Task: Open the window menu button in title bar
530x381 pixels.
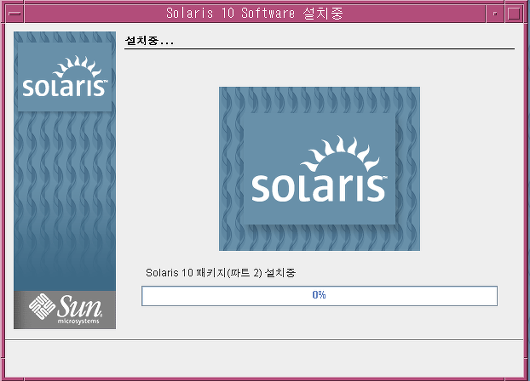Action: point(15,14)
